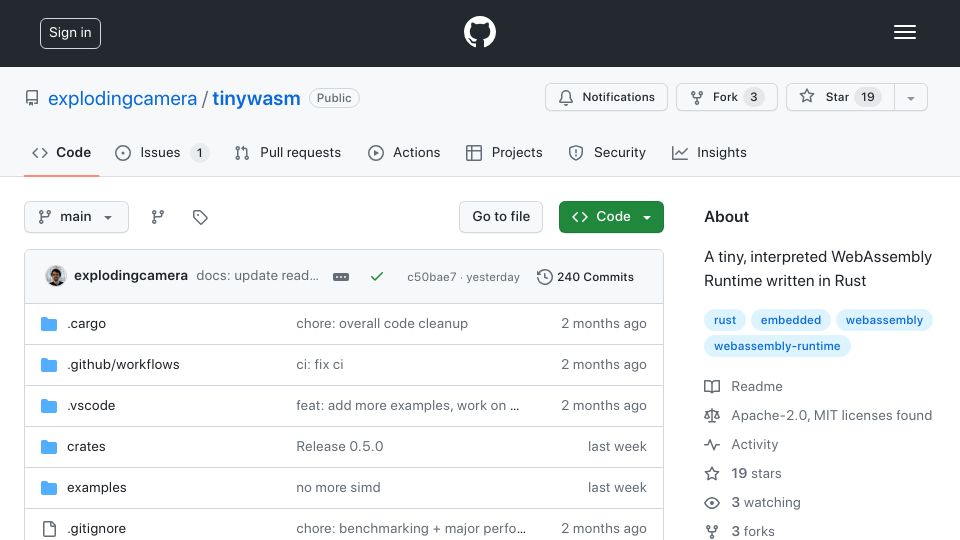Select the webassembly topic tag
Screen dimensions: 960x540
884,320
